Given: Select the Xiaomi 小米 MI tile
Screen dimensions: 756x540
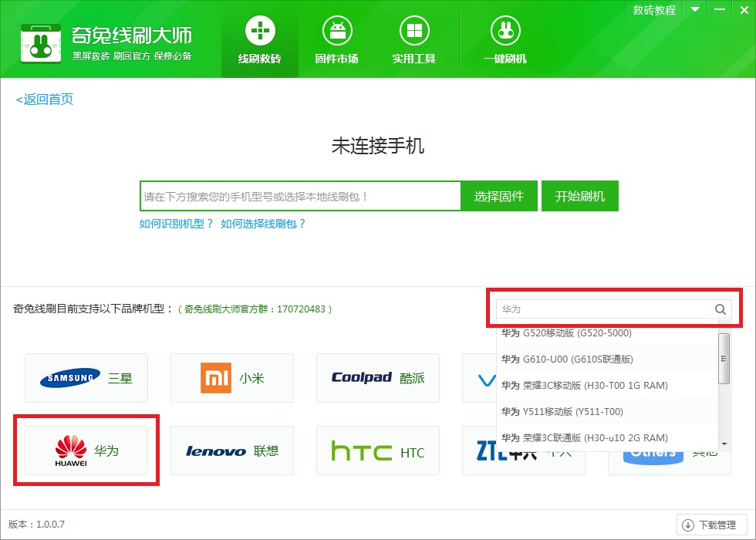Looking at the screenshot, I should 232,378.
